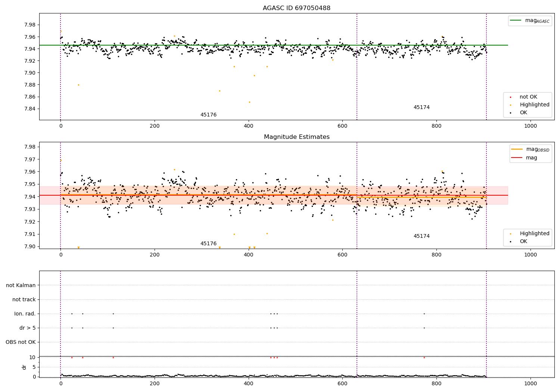Image resolution: width=560 pixels, height=392 pixels.
Task: Click the 45176 label in the top plot
Action: point(208,115)
